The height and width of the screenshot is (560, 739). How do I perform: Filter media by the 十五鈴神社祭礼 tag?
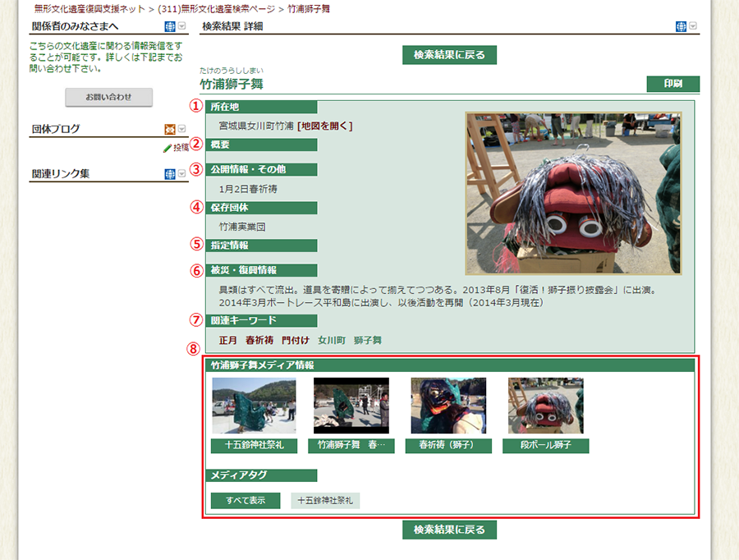(x=325, y=500)
